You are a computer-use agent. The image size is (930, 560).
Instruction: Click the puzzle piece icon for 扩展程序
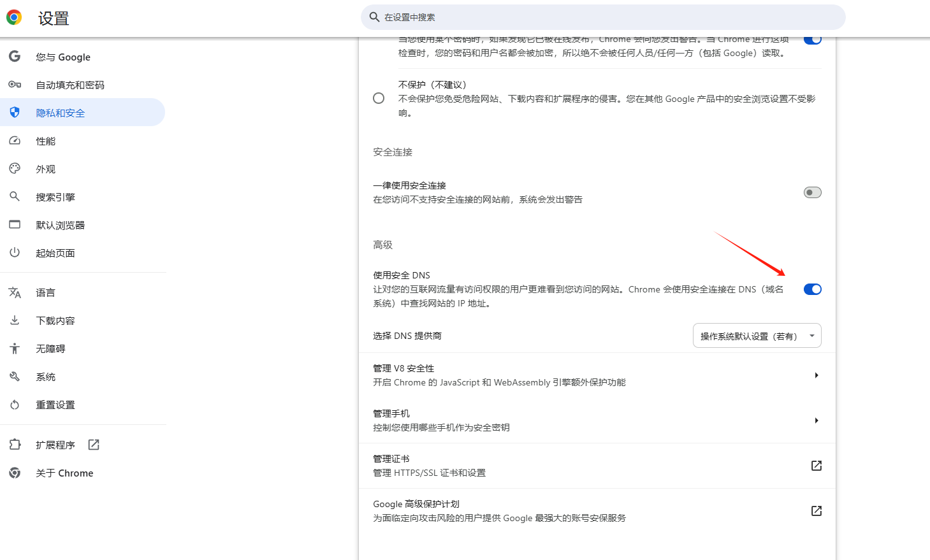pyautogui.click(x=15, y=445)
